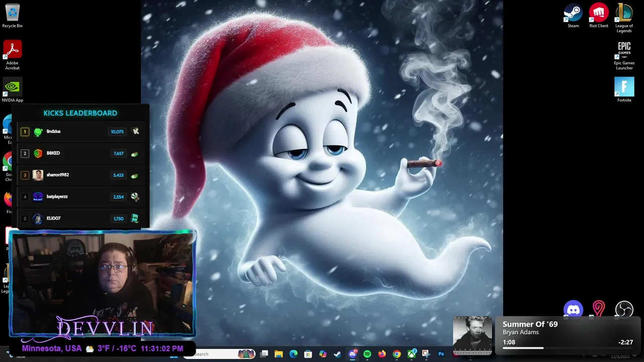The height and width of the screenshot is (362, 644).
Task: Click the webcam overlay video feed
Action: (103, 283)
